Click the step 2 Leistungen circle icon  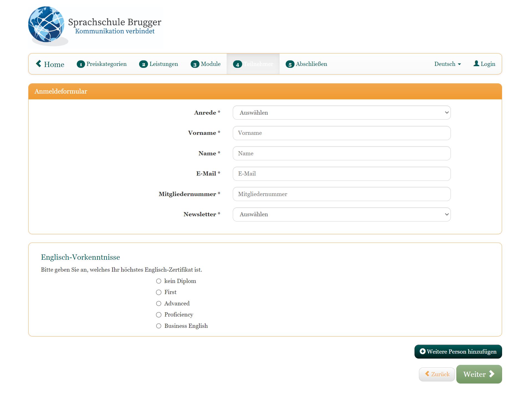pos(144,64)
